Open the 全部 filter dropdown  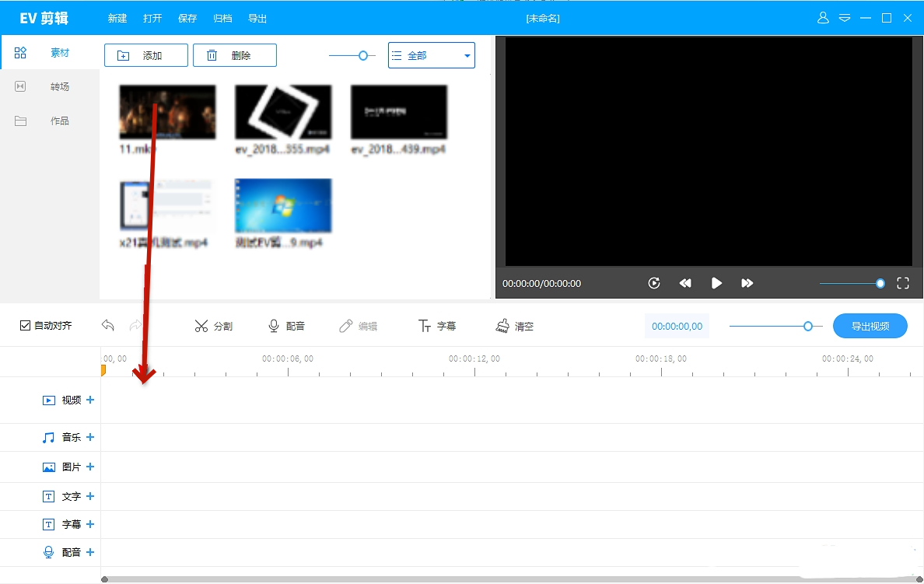tap(431, 55)
